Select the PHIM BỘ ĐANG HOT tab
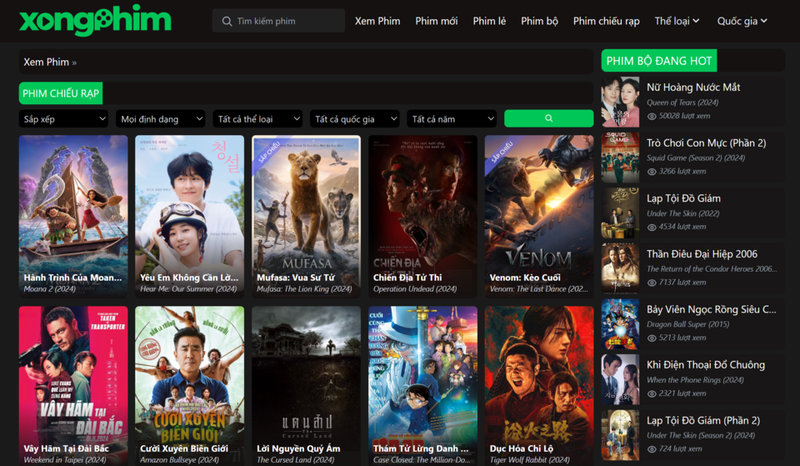This screenshot has height=466, width=800. point(659,61)
